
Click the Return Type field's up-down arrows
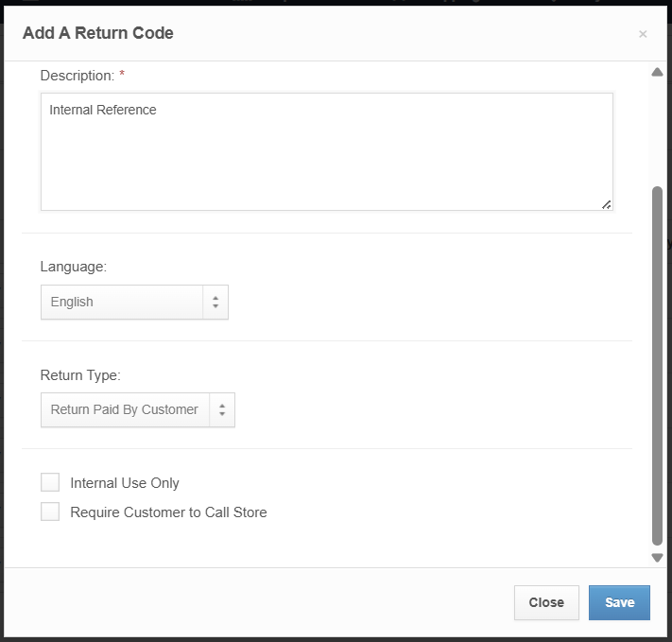[222, 410]
